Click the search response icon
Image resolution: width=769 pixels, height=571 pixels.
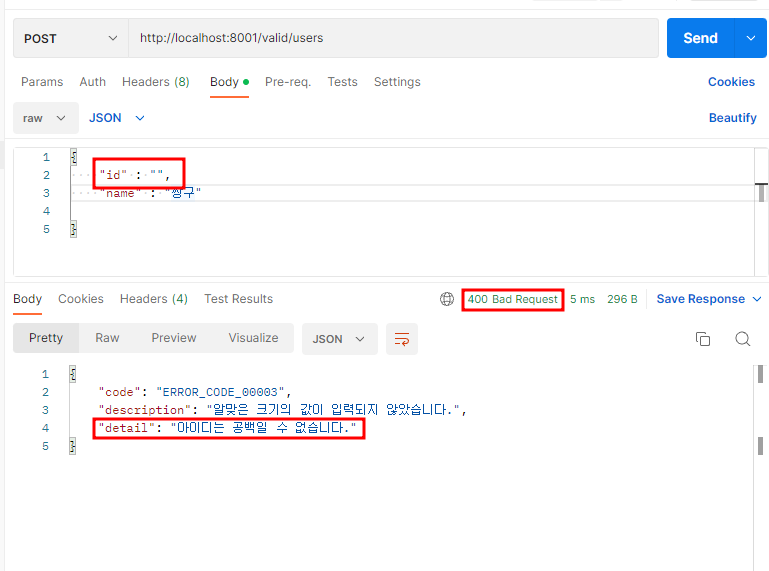743,339
